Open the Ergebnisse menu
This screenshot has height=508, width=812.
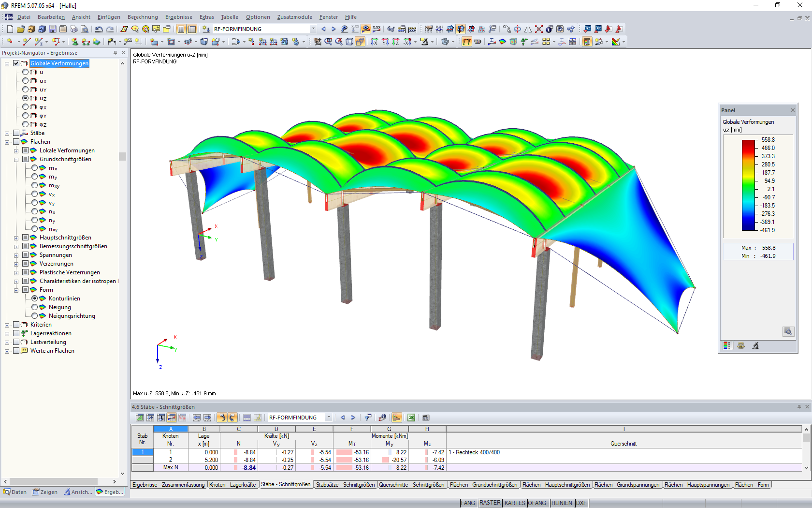[x=179, y=17]
